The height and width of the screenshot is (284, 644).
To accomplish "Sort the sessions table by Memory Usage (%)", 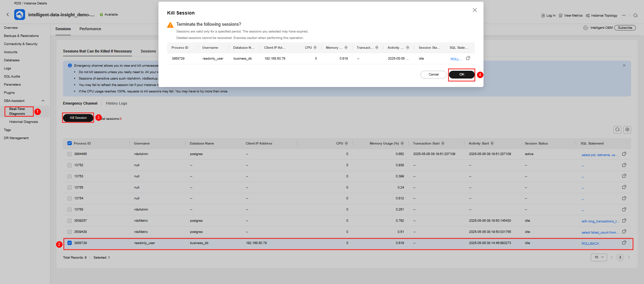I will [402, 144].
